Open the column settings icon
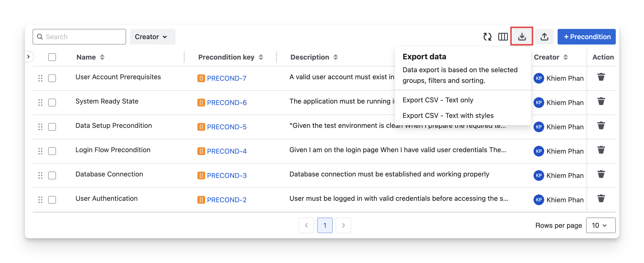This screenshot has height=263, width=644. pos(503,37)
